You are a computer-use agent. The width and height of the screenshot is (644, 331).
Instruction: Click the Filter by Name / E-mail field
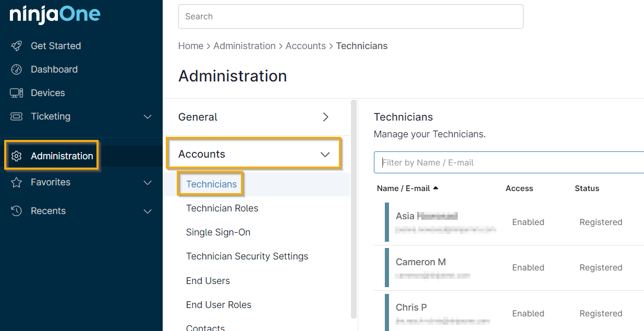pyautogui.click(x=508, y=162)
